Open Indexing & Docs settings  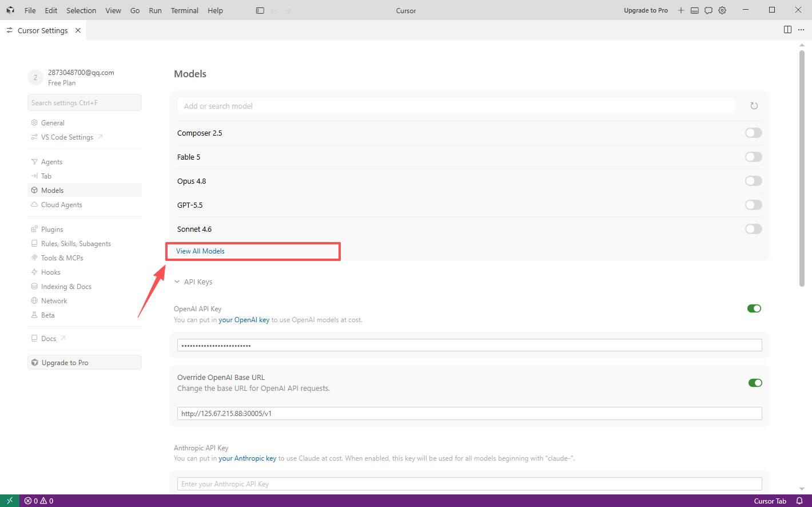click(85, 287)
